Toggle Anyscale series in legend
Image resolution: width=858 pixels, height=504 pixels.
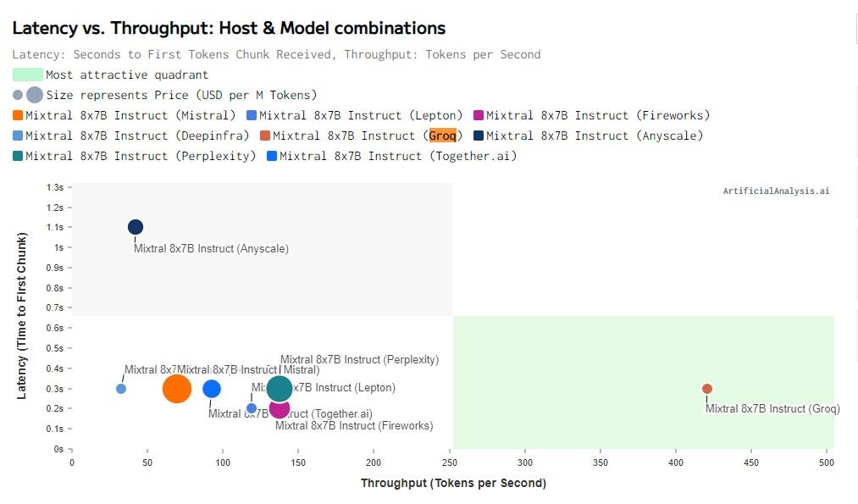(x=594, y=136)
